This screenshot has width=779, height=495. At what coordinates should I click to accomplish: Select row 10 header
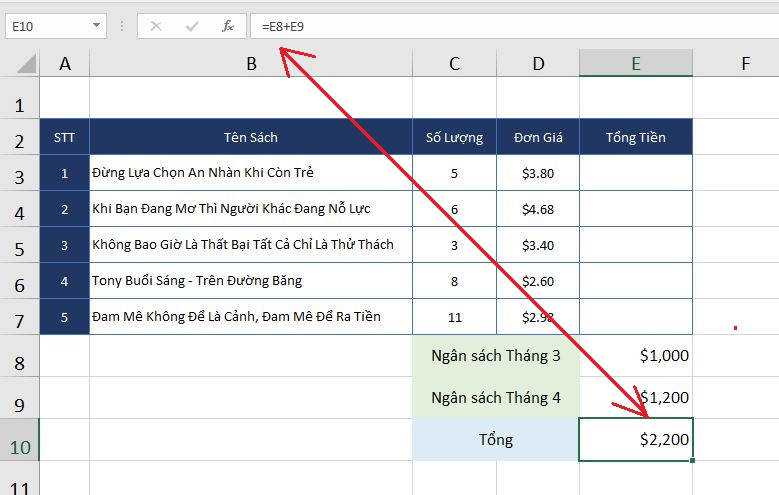coord(19,440)
